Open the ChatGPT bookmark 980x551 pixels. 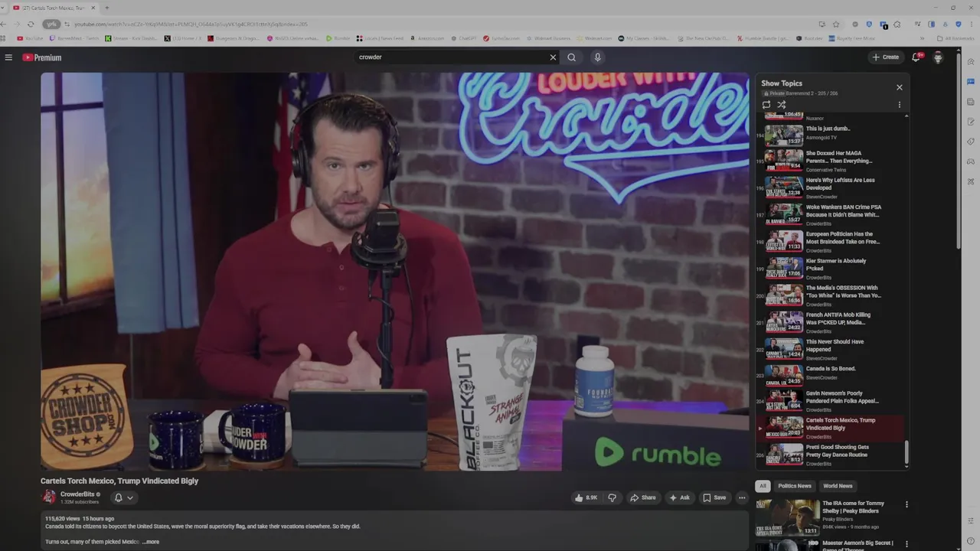coord(464,38)
